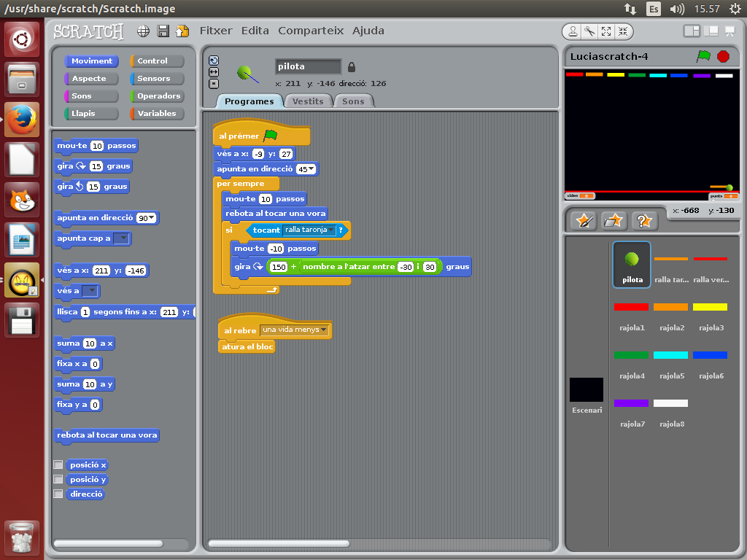
Task: Select the stamp duplicate tool
Action: (573, 31)
